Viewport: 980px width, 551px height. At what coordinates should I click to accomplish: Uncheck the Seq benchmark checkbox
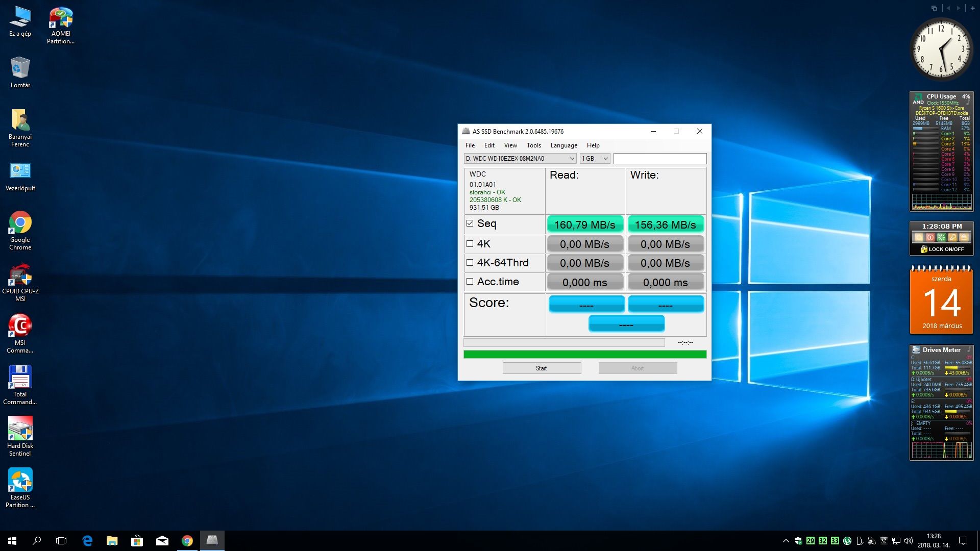(470, 223)
